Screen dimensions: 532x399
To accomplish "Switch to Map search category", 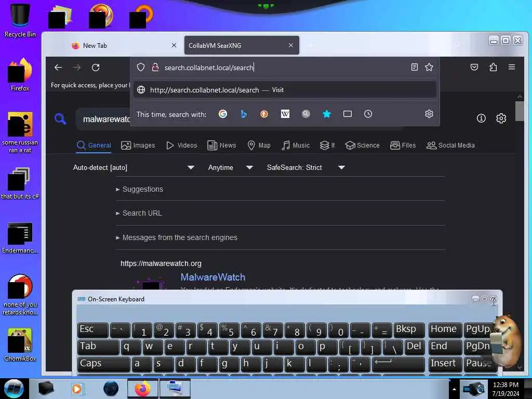I will [259, 145].
